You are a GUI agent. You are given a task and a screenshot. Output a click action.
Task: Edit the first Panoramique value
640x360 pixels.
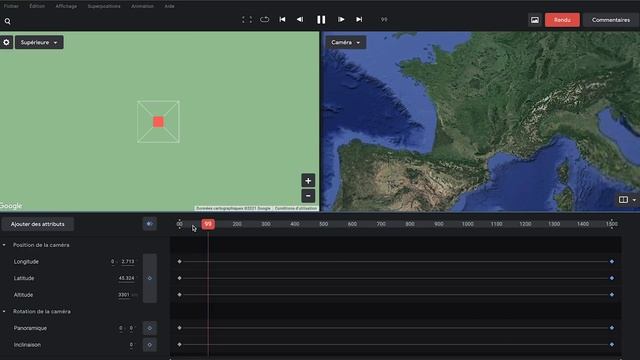tap(120, 328)
